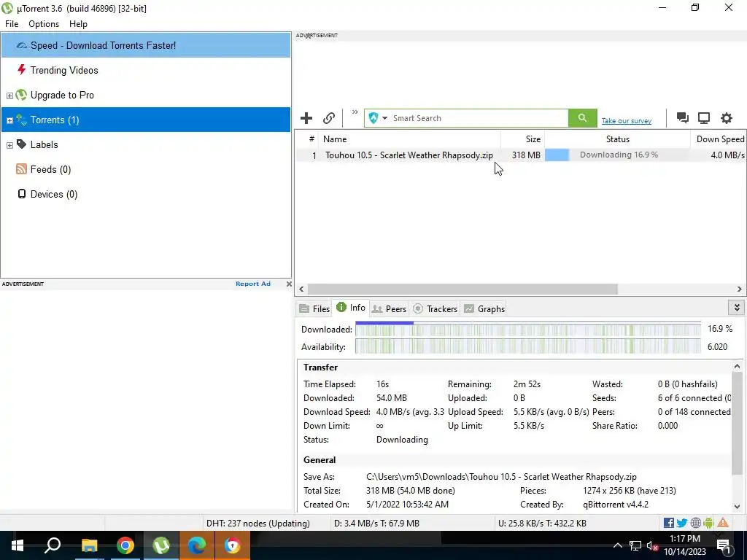747x560 pixels.
Task: Switch to the Peers tab
Action: pos(390,308)
